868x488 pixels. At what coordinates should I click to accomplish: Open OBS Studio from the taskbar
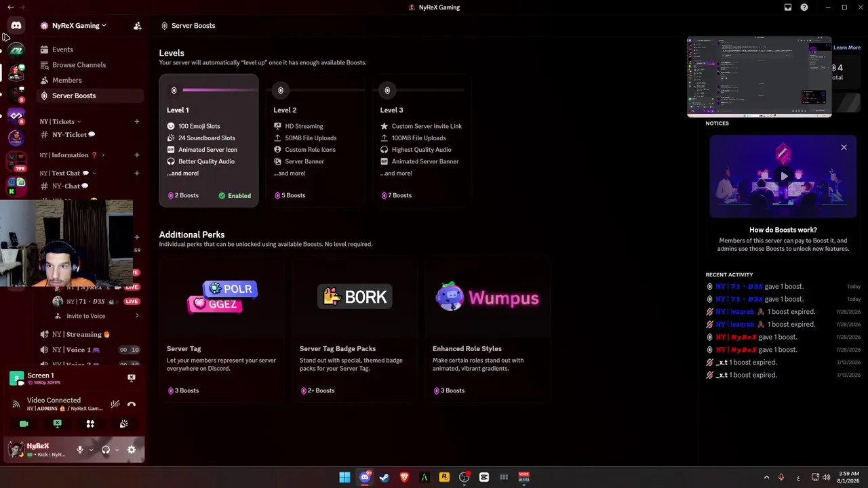click(x=465, y=477)
